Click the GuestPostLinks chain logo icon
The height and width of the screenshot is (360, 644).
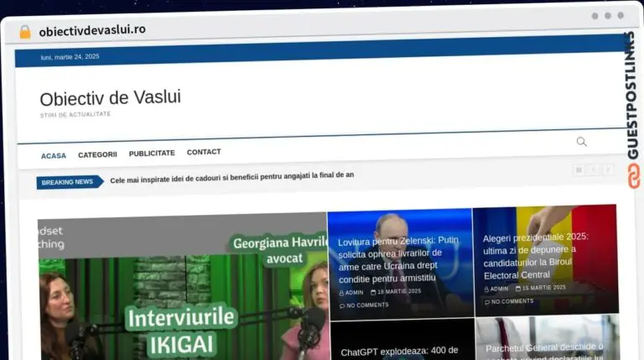(x=633, y=175)
